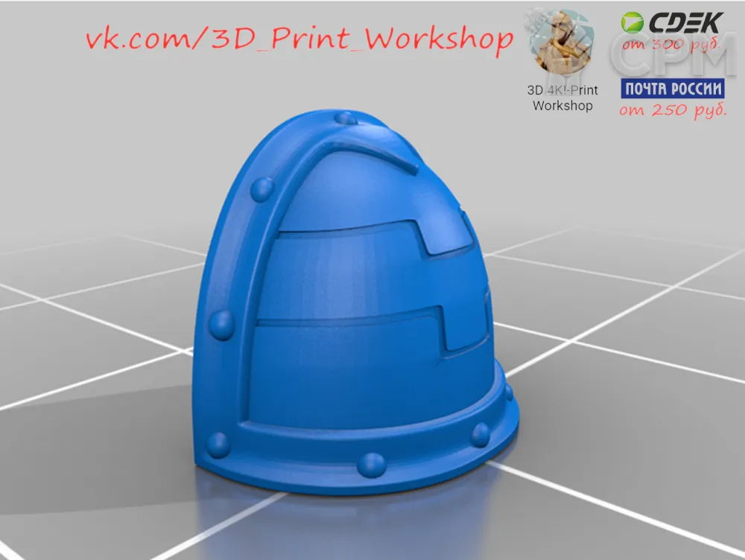Click the Почта России logo

[x=673, y=89]
